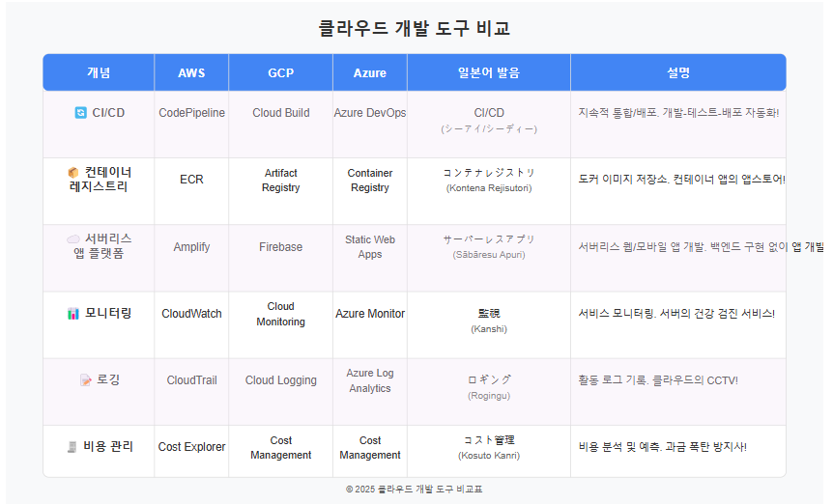This screenshot has height=504, width=833.
Task: Click the logging notepad icon
Action: tap(86, 379)
